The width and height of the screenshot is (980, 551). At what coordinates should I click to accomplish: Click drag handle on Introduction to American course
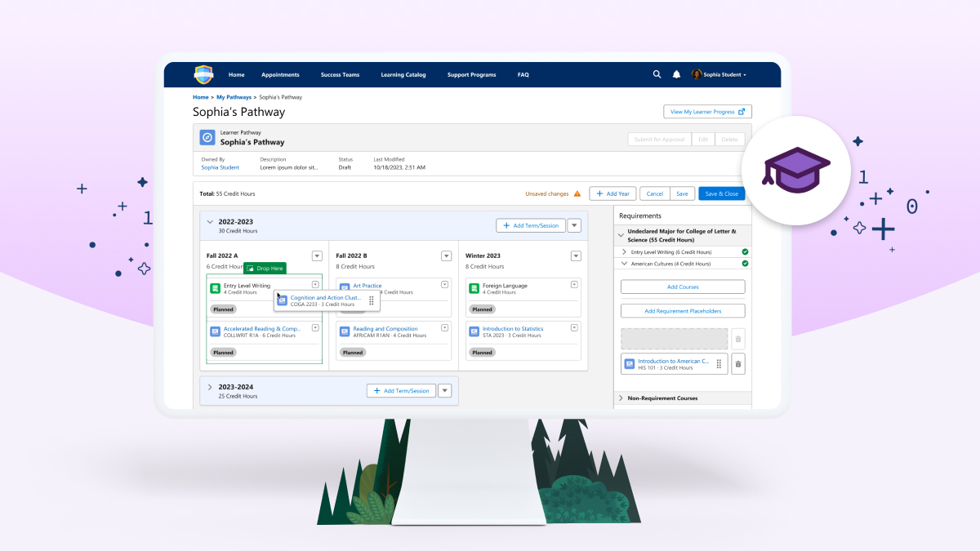point(719,364)
